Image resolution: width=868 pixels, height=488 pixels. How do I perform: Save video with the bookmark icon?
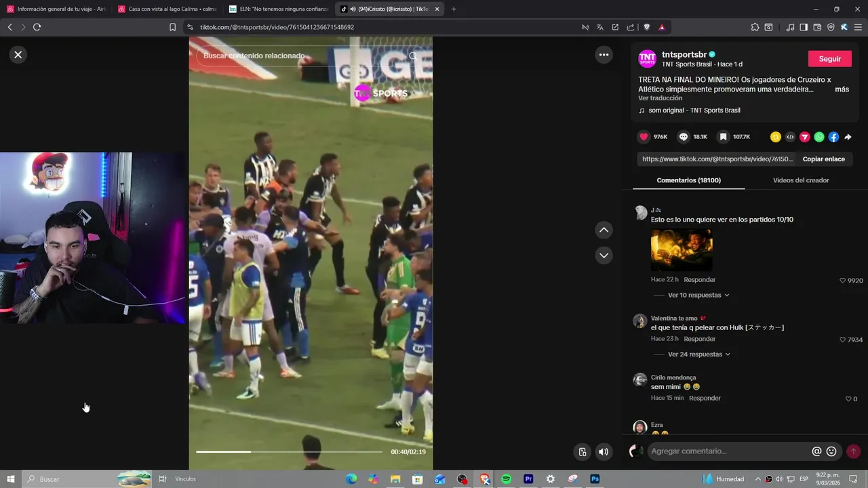tap(723, 137)
